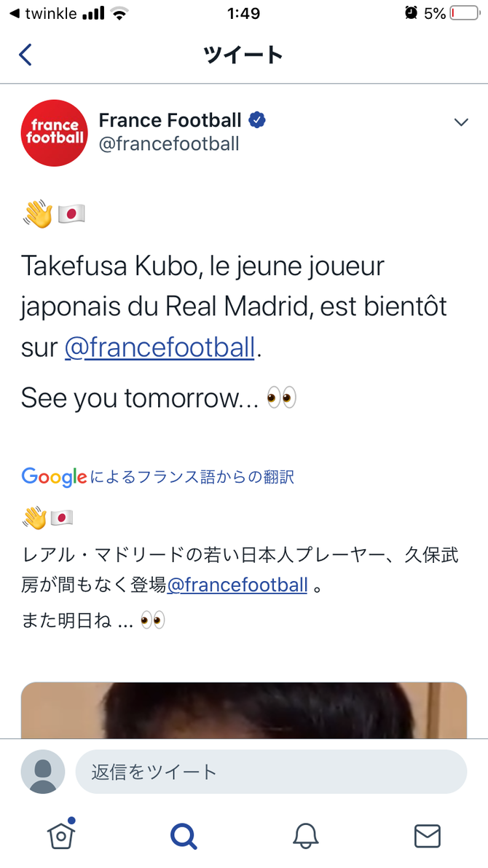This screenshot has width=488, height=868.
Task: Open Messages envelope icon
Action: 427,836
